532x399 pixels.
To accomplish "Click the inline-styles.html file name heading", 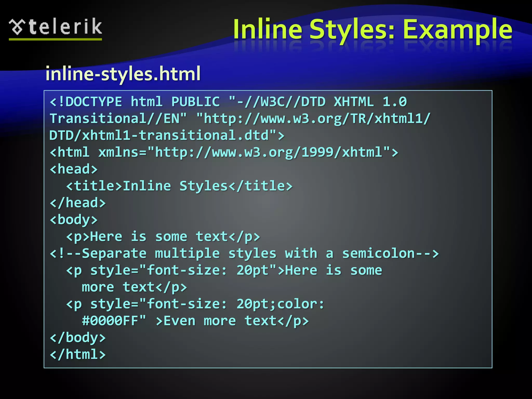I will click(123, 74).
